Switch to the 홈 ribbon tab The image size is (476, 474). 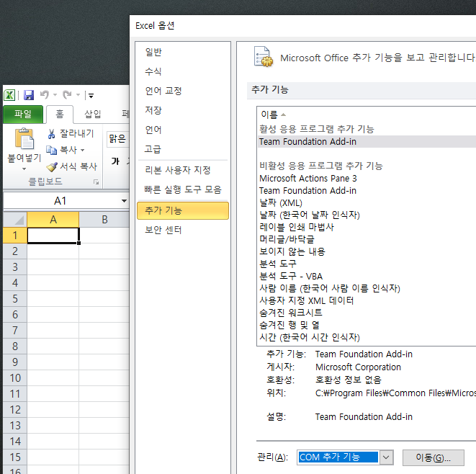pyautogui.click(x=60, y=114)
